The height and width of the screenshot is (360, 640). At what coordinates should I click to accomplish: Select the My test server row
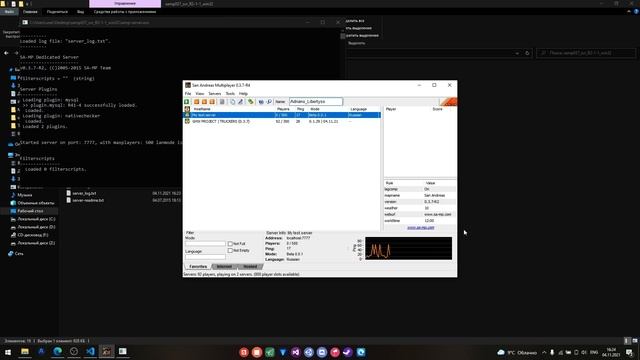coord(282,115)
